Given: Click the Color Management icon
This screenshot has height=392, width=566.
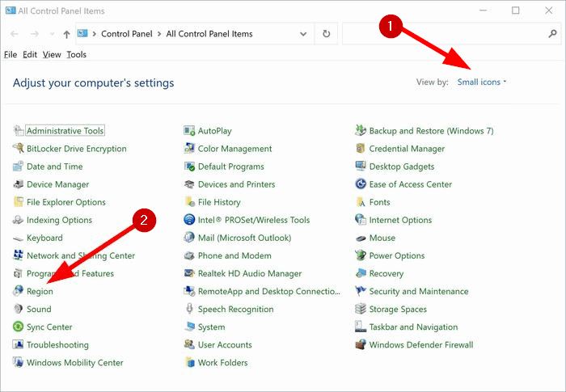Looking at the screenshot, I should pos(189,149).
